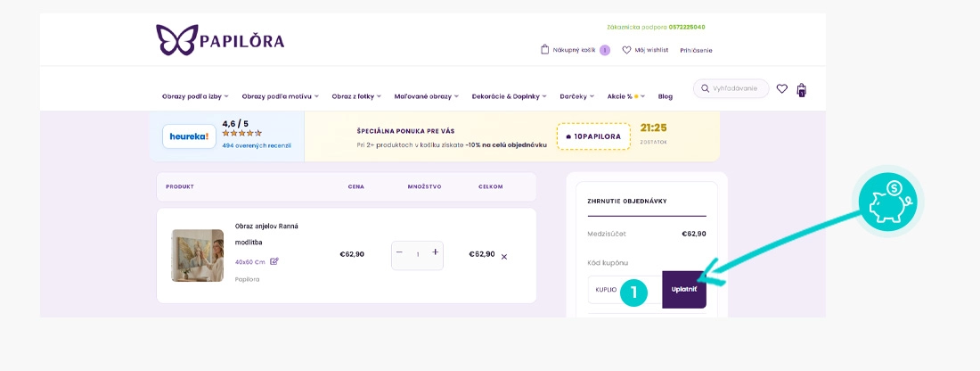Focus the Vyhľadávanie search field
Viewport: 980px width, 371px height.
[731, 89]
